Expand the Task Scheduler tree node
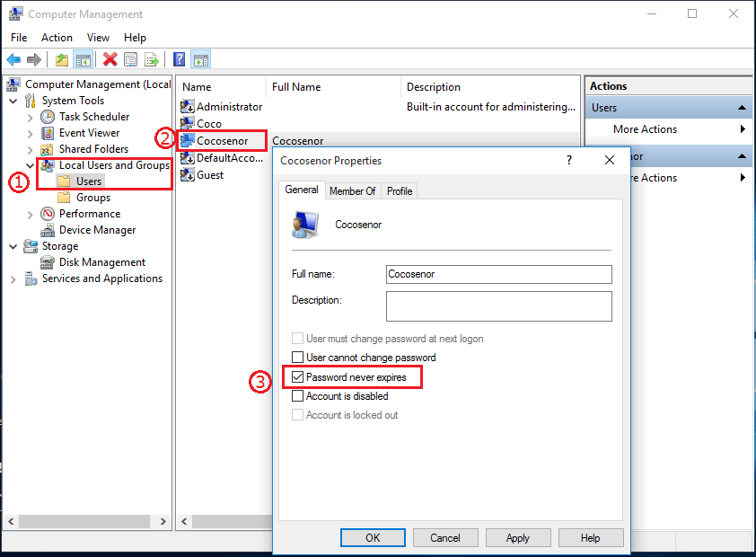 (31, 117)
